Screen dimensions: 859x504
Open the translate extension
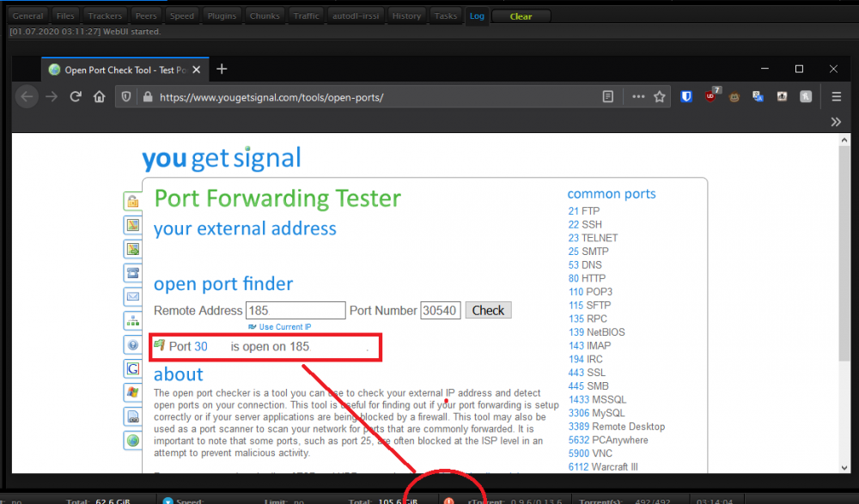click(x=758, y=97)
